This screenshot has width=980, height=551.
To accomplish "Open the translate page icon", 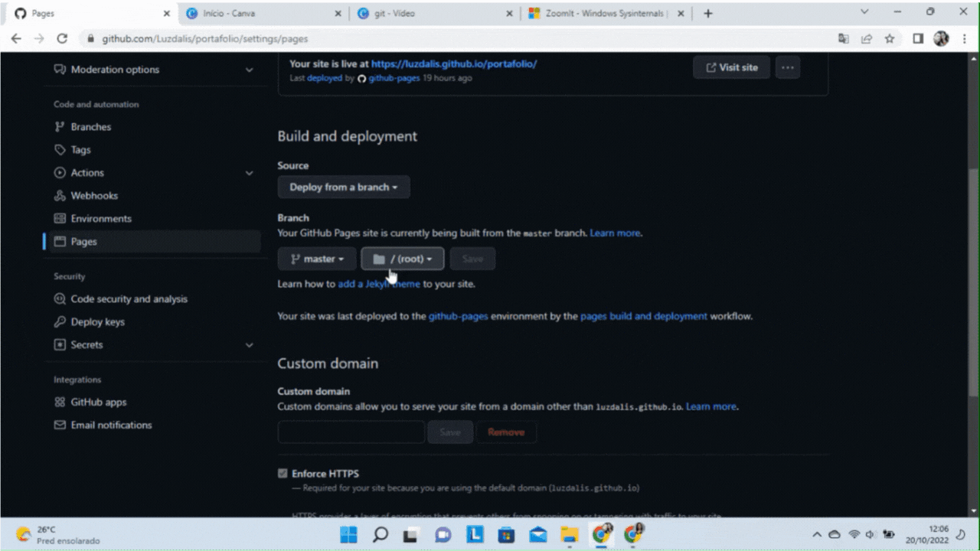I will point(844,38).
